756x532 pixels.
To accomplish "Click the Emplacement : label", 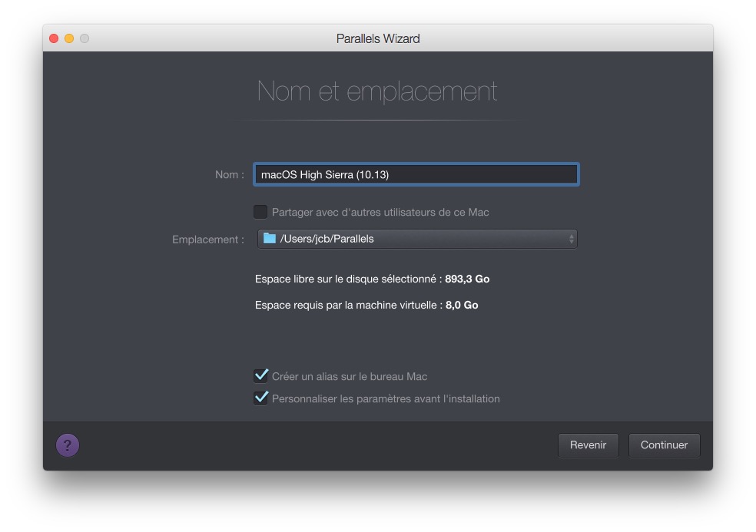I will click(x=208, y=240).
